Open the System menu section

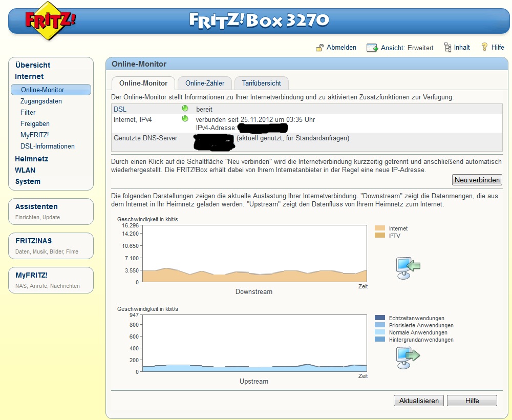pos(28,182)
